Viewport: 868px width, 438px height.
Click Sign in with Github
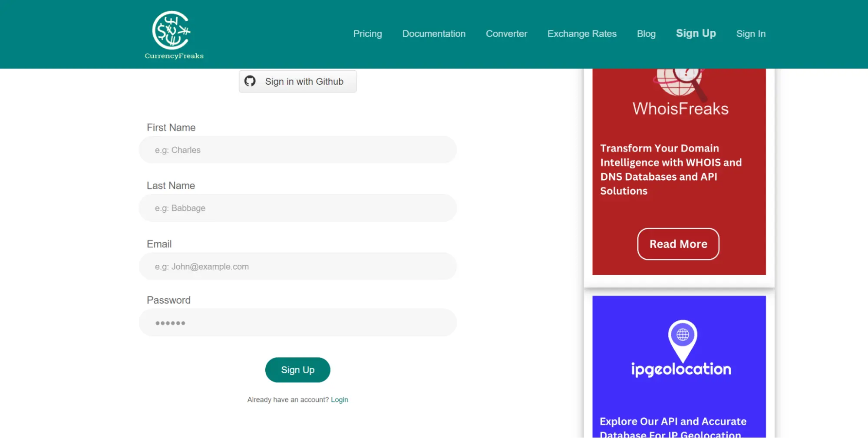(297, 81)
